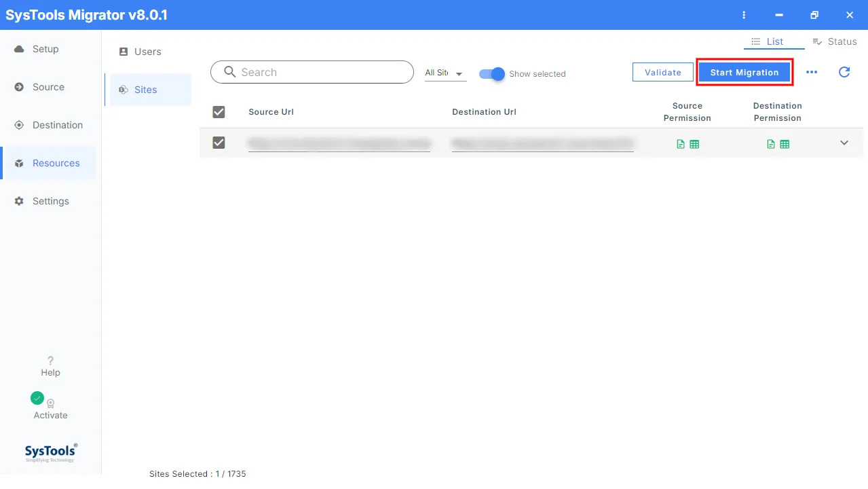Click the destination permission table icon
The height and width of the screenshot is (489, 868).
coord(785,144)
